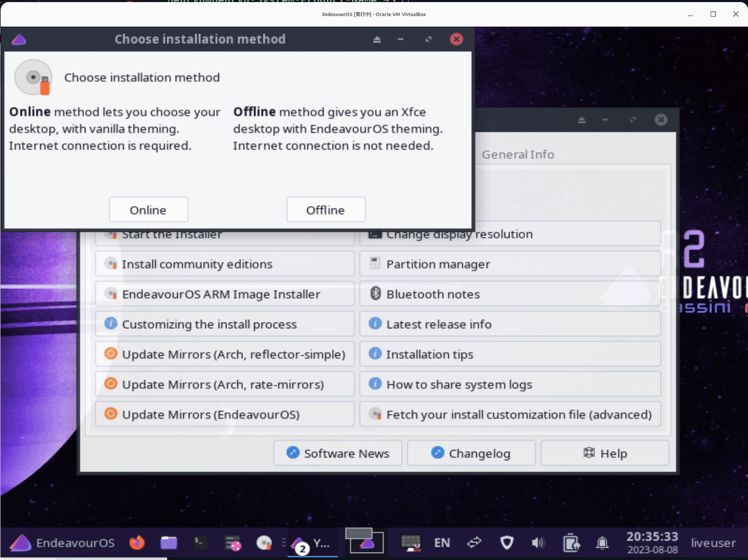Switch to General Info tab

(x=518, y=154)
